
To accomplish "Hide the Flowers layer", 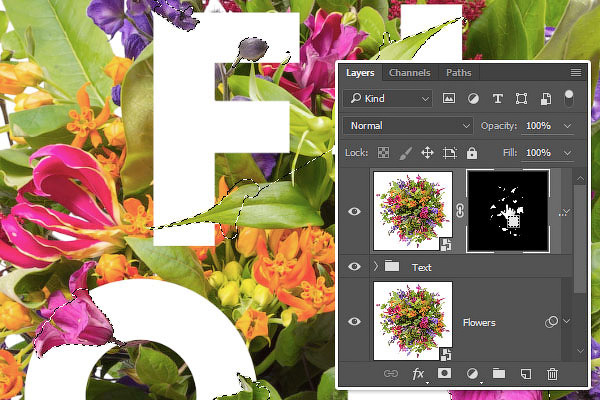I will coord(354,322).
